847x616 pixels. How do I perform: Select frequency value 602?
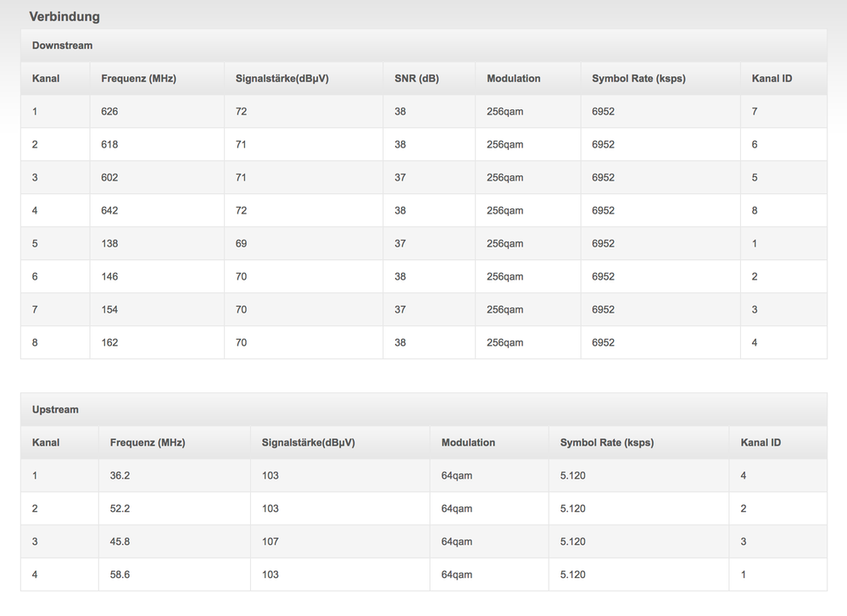[109, 177]
